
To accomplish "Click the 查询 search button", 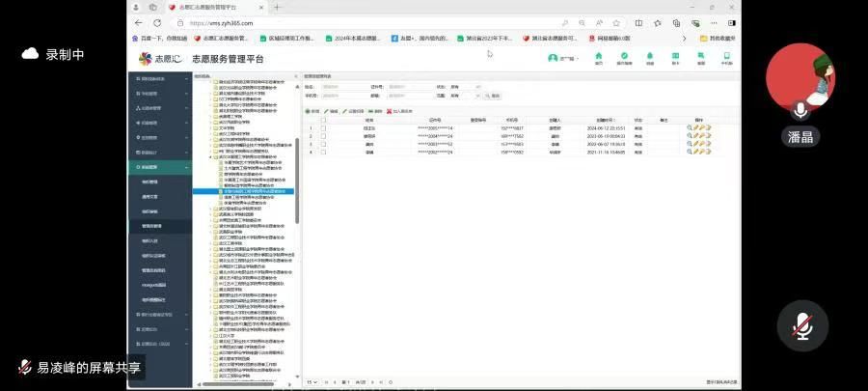I will click(x=493, y=96).
